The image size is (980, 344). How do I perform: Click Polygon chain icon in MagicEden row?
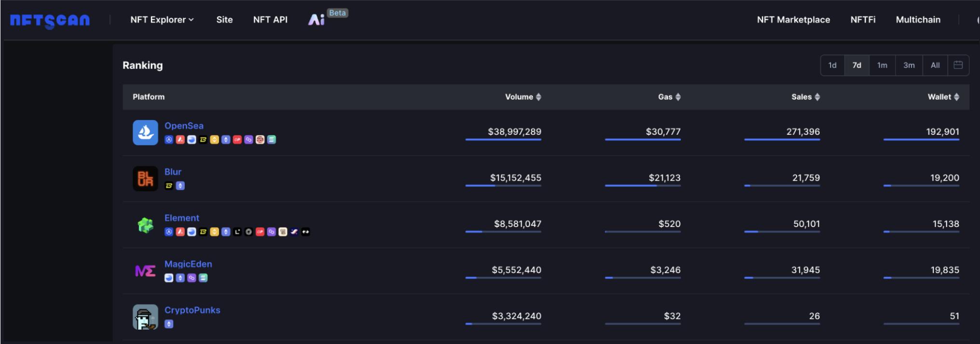[x=191, y=278]
